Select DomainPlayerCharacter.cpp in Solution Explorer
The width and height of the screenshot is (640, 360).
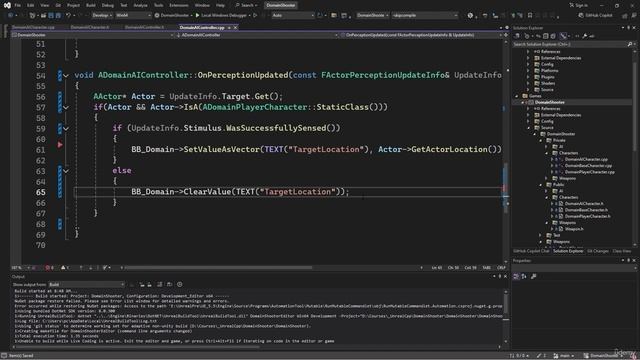point(590,172)
